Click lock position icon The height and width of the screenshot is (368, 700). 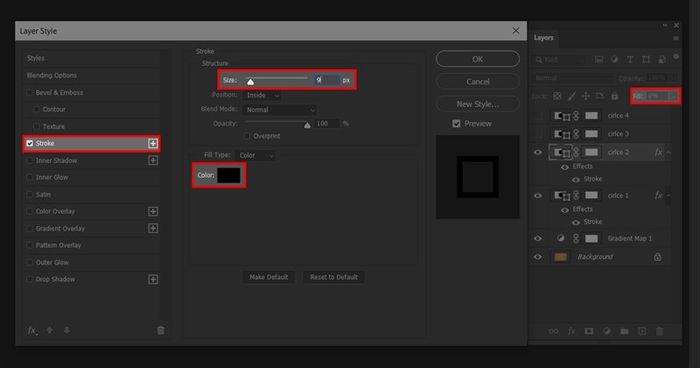point(585,96)
